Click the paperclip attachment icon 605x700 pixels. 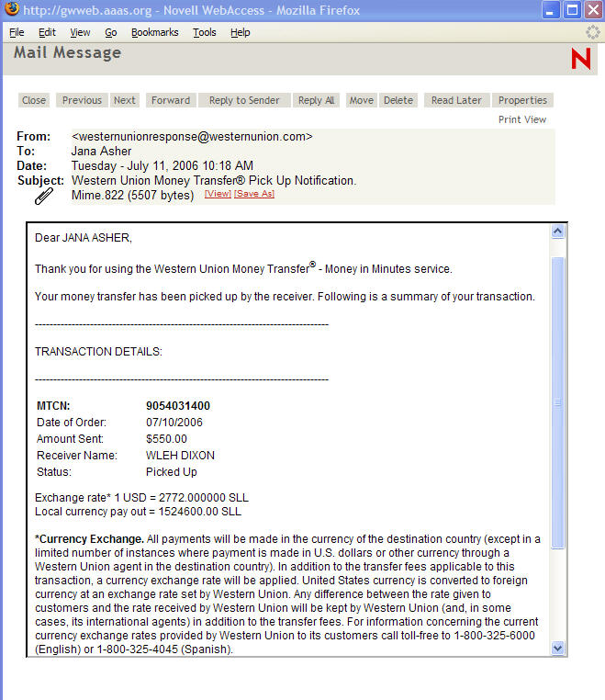[x=43, y=195]
